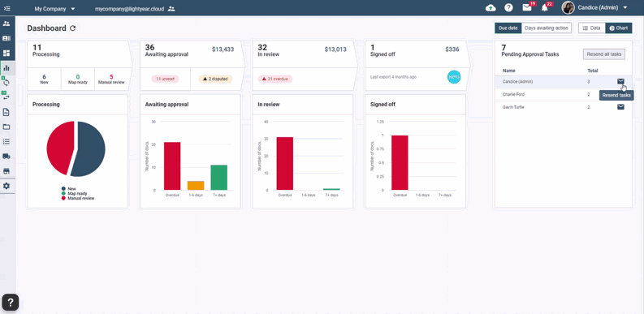644x314 pixels.
Task: Open the cloud upload icon
Action: (x=491, y=8)
